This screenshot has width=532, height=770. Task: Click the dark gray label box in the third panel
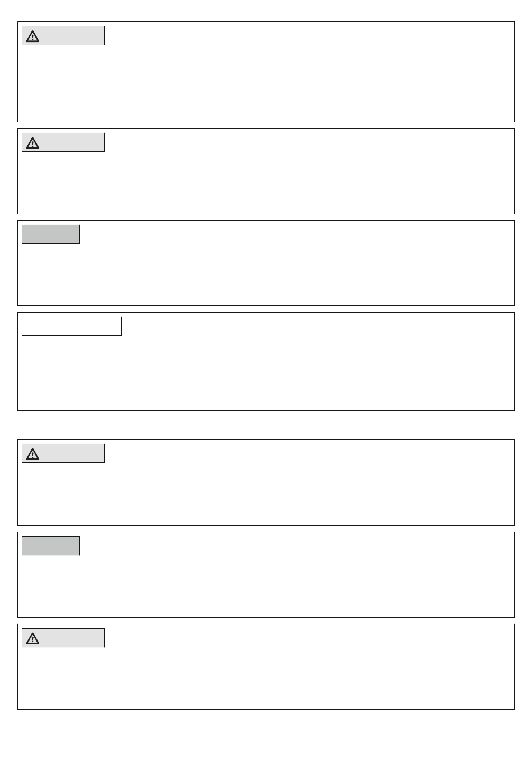pos(50,234)
